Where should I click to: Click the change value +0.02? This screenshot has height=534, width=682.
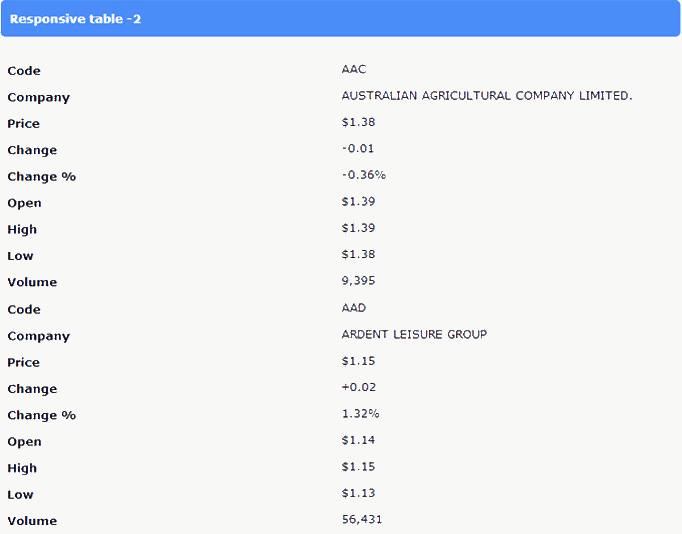pyautogui.click(x=358, y=387)
